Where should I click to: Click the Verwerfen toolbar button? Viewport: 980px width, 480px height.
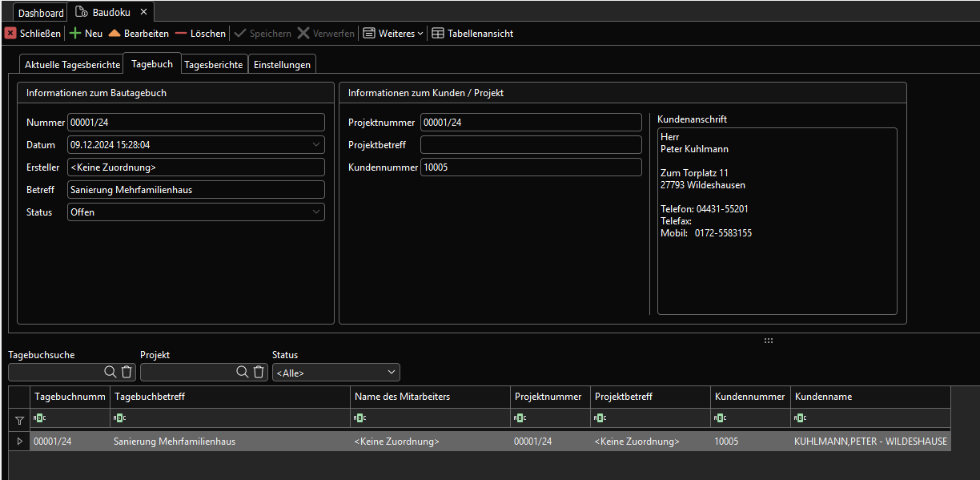click(x=327, y=34)
